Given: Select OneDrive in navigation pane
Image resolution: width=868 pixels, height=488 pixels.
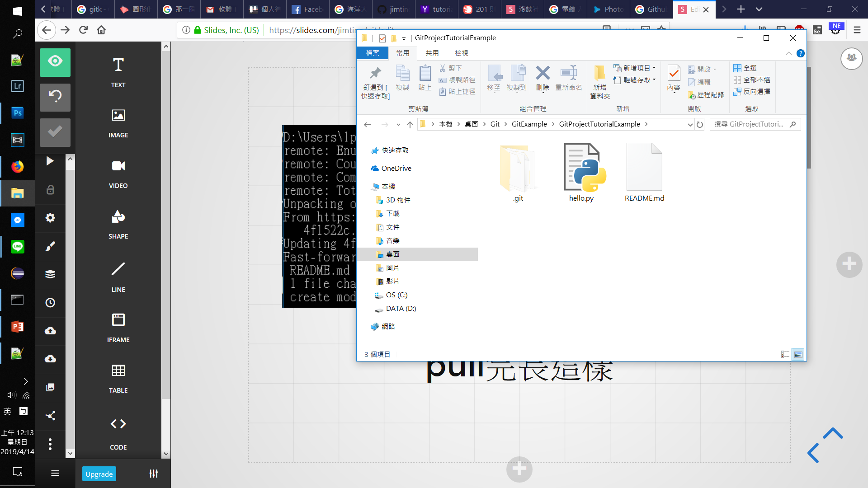Looking at the screenshot, I should tap(396, 168).
